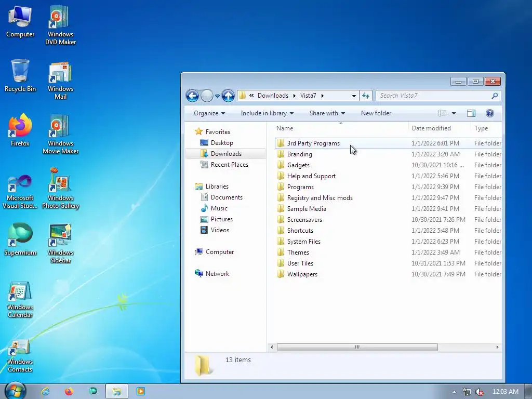Viewport: 532px width, 399px height.
Task: Select the Gadgets folder
Action: click(x=388, y=165)
